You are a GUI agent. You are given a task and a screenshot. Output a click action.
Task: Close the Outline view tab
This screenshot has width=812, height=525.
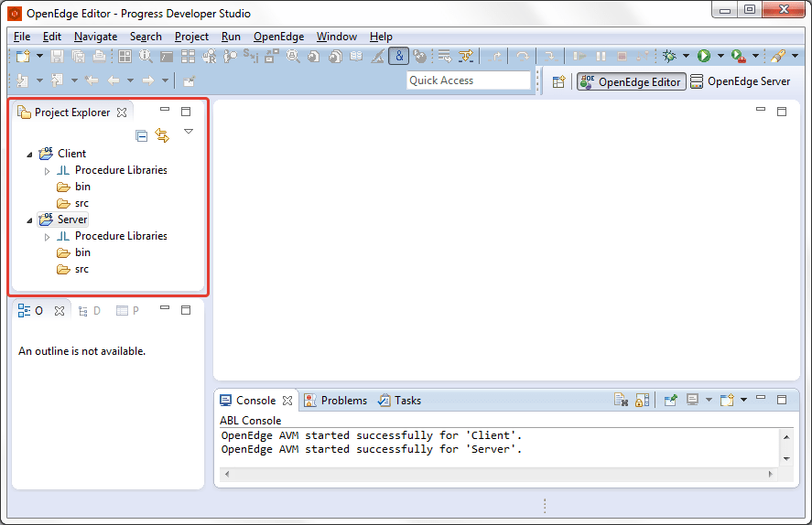coord(60,311)
